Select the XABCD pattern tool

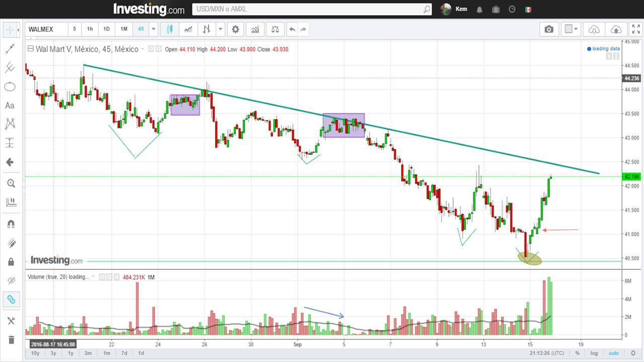[x=10, y=124]
